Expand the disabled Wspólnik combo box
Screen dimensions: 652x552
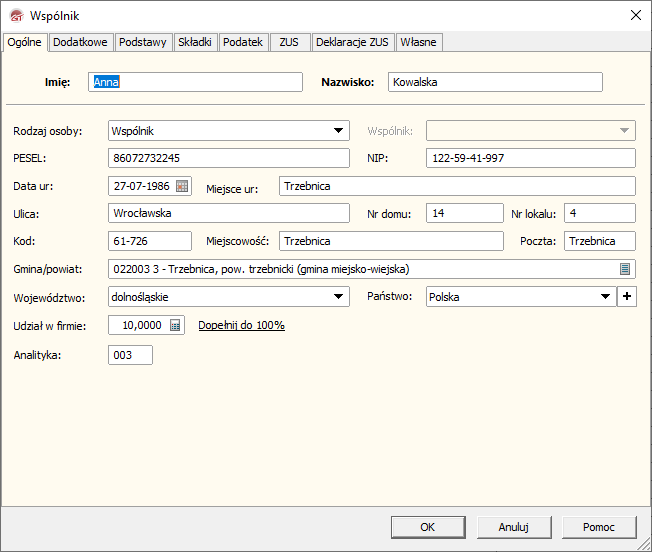(x=624, y=131)
